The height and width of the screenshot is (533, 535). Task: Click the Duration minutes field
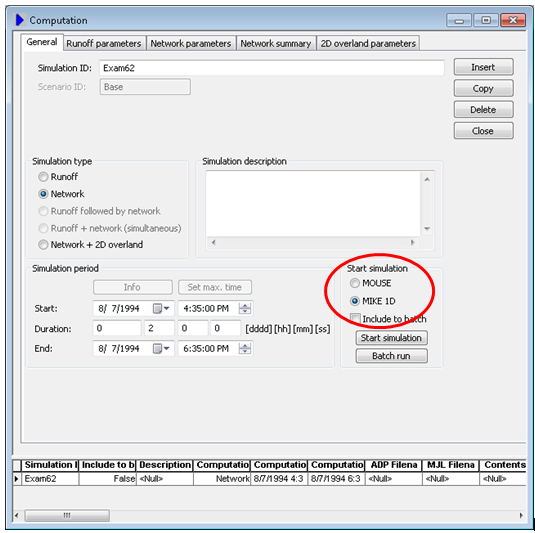tap(193, 328)
